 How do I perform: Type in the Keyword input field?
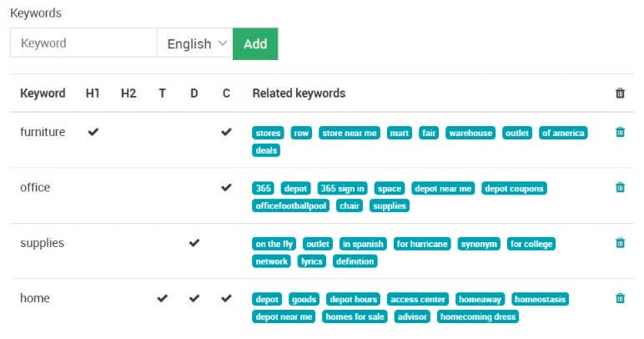tap(83, 44)
